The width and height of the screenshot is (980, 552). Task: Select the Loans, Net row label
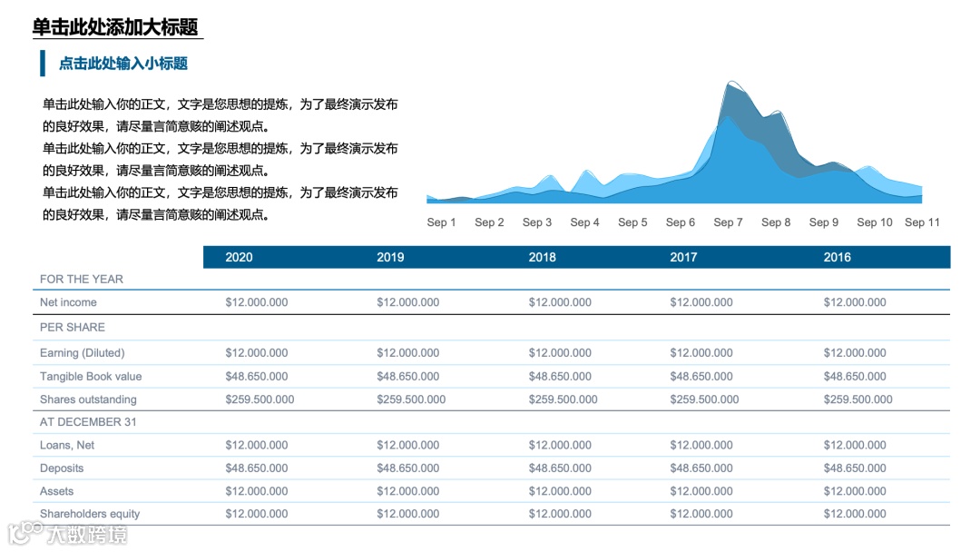click(67, 445)
